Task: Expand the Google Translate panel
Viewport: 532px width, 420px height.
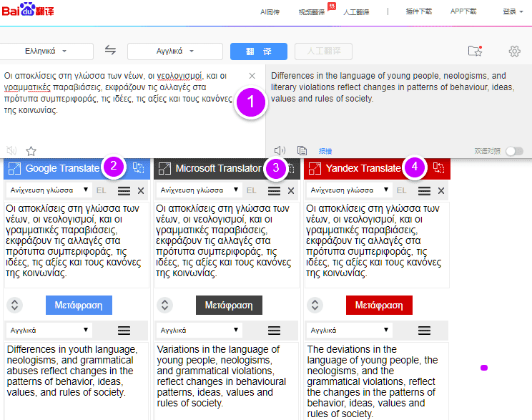Action: pyautogui.click(x=14, y=168)
